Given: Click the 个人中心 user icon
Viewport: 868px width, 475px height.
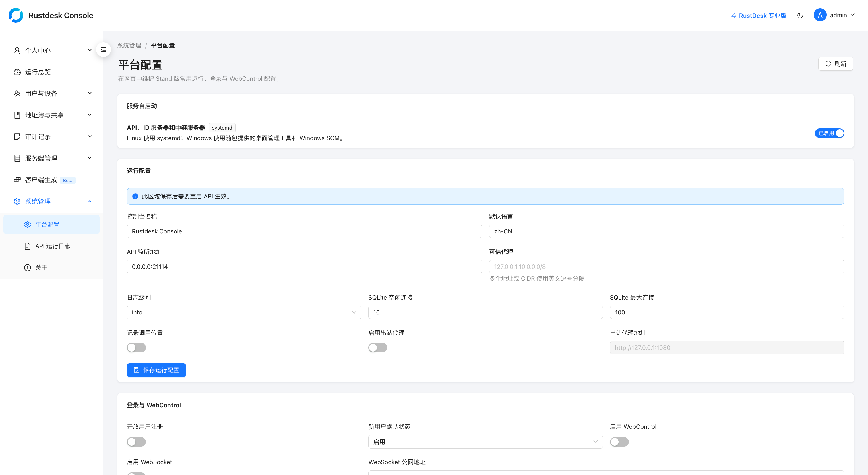Looking at the screenshot, I should [x=17, y=51].
